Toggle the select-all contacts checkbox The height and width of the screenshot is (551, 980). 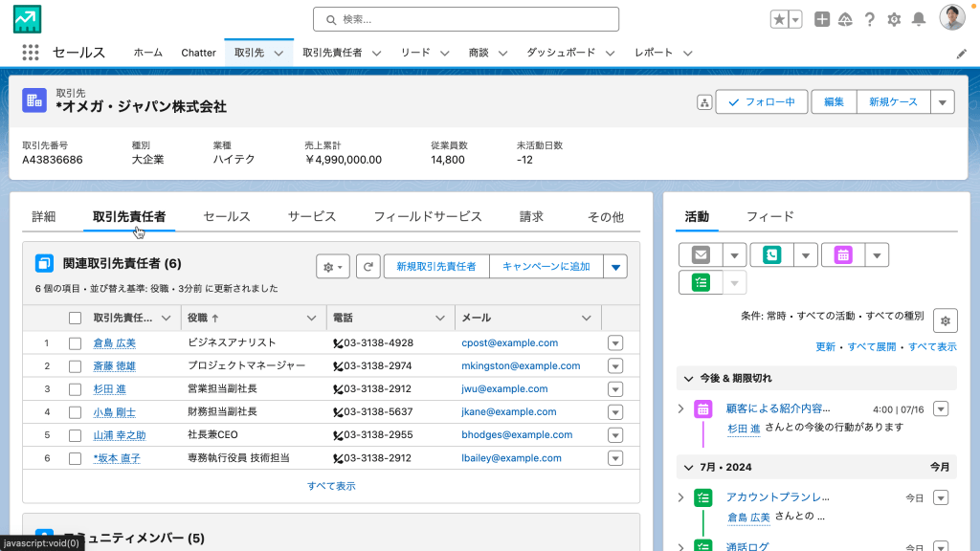click(x=75, y=318)
